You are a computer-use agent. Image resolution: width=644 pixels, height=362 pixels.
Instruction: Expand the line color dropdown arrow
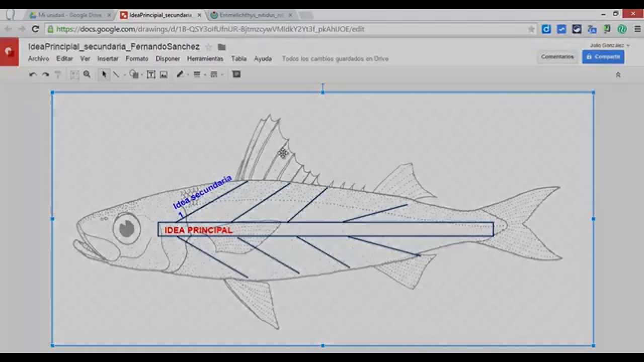188,75
